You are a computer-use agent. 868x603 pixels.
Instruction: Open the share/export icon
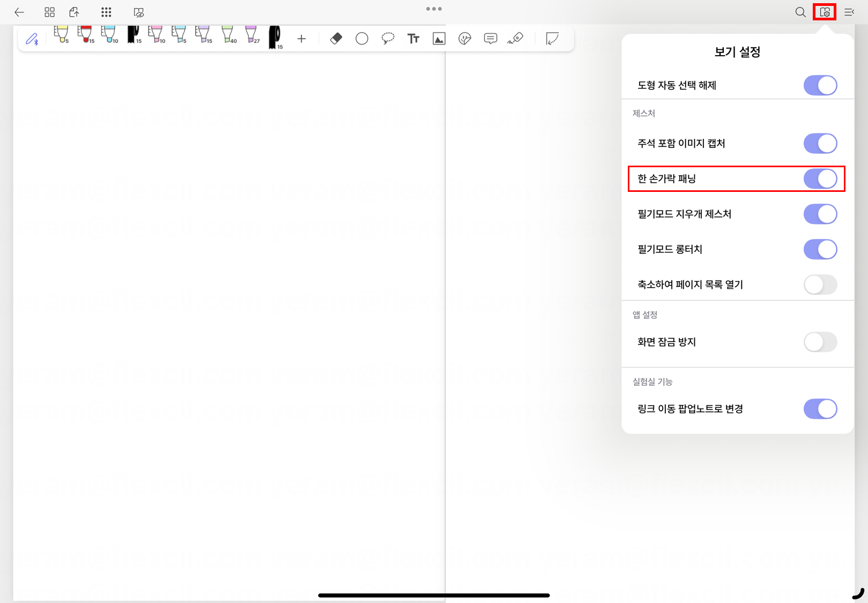coord(75,12)
